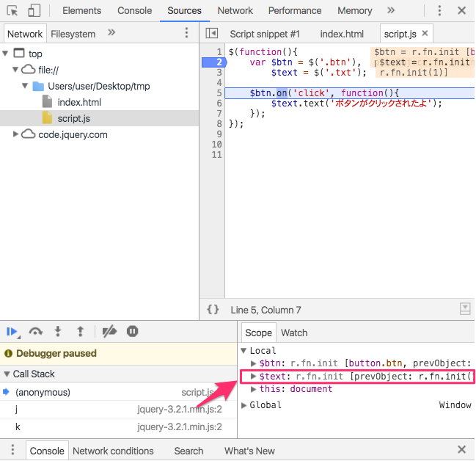Open the Network conditions drawer tab
476x461 pixels.
(113, 451)
